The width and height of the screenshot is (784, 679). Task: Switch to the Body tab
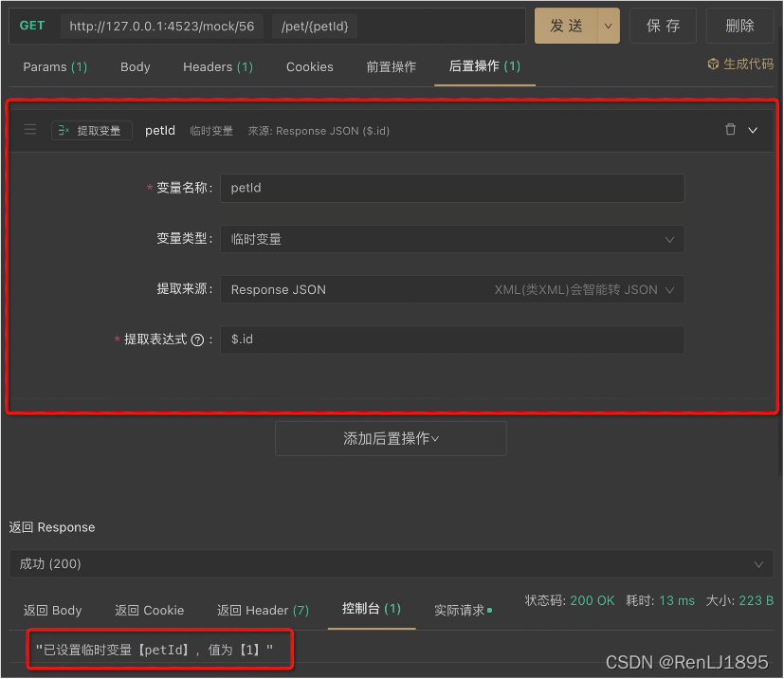(x=135, y=67)
